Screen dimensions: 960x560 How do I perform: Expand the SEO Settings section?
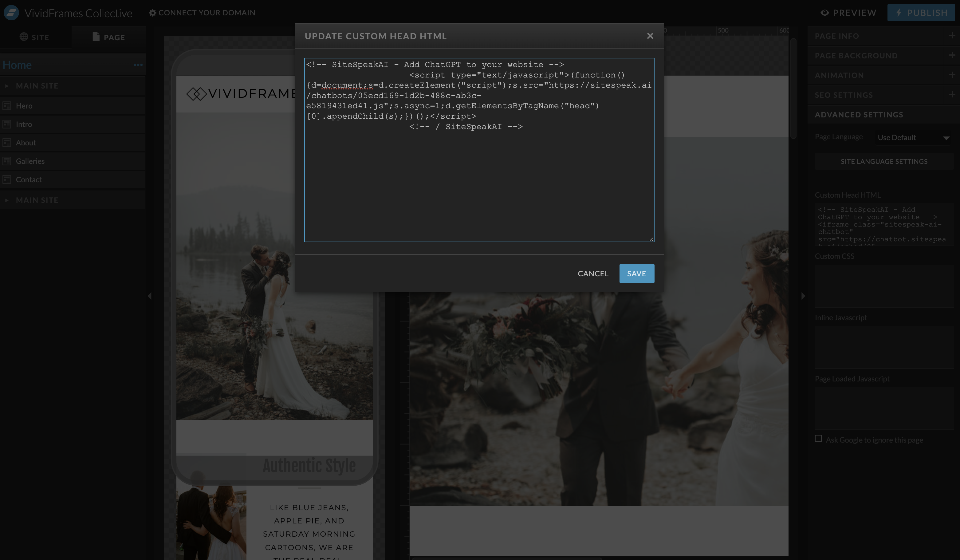[952, 95]
